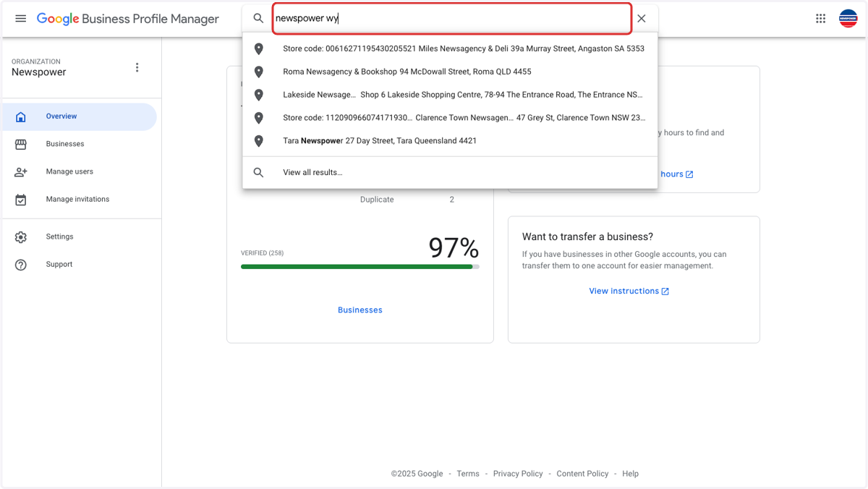This screenshot has width=868, height=489.
Task: Select the Tara Newspower 27 Day Street suggestion
Action: (x=450, y=141)
